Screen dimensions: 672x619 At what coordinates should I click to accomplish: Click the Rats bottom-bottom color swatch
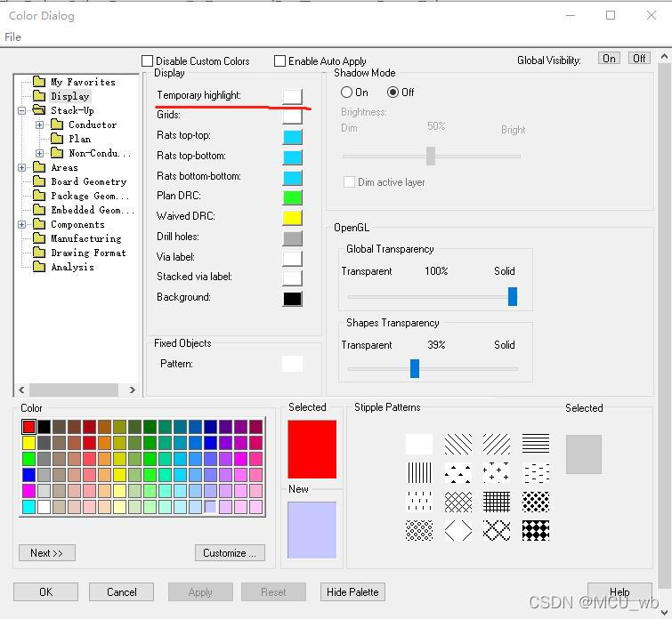(x=293, y=178)
